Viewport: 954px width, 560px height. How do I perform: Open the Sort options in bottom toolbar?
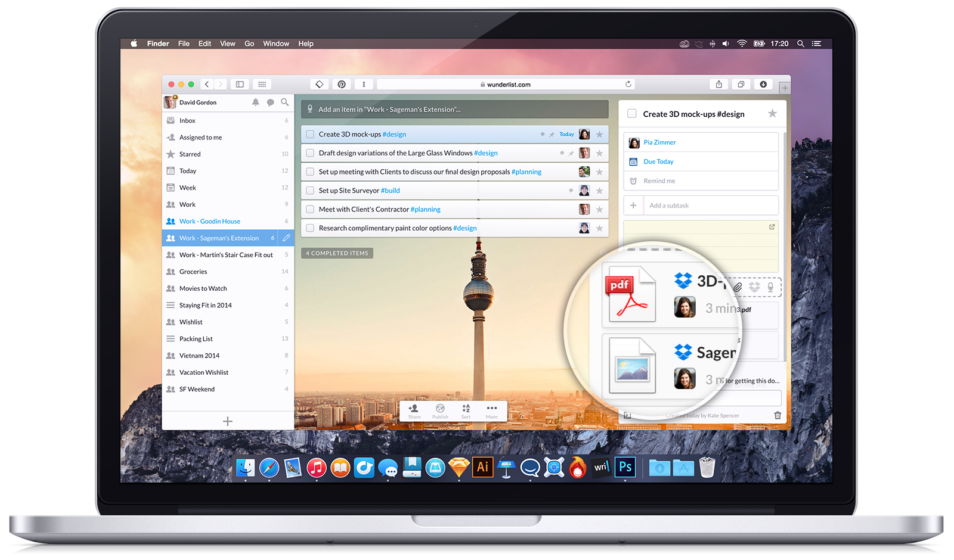pyautogui.click(x=466, y=411)
